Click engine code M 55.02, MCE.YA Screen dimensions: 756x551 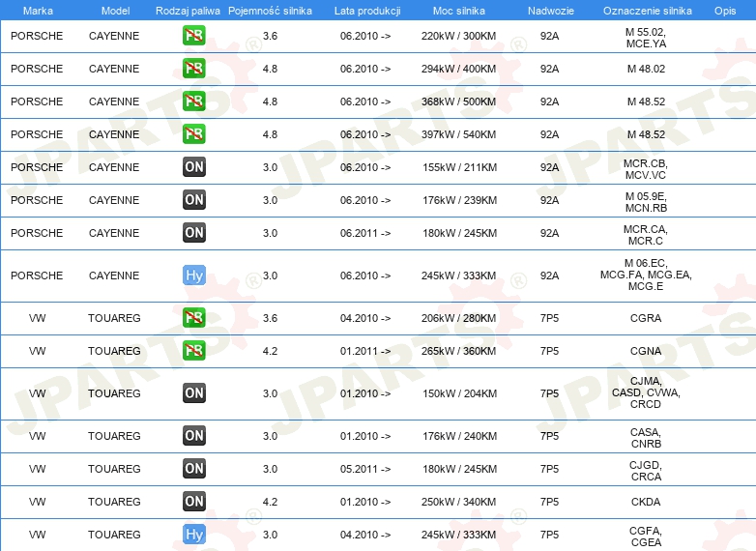coord(646,38)
